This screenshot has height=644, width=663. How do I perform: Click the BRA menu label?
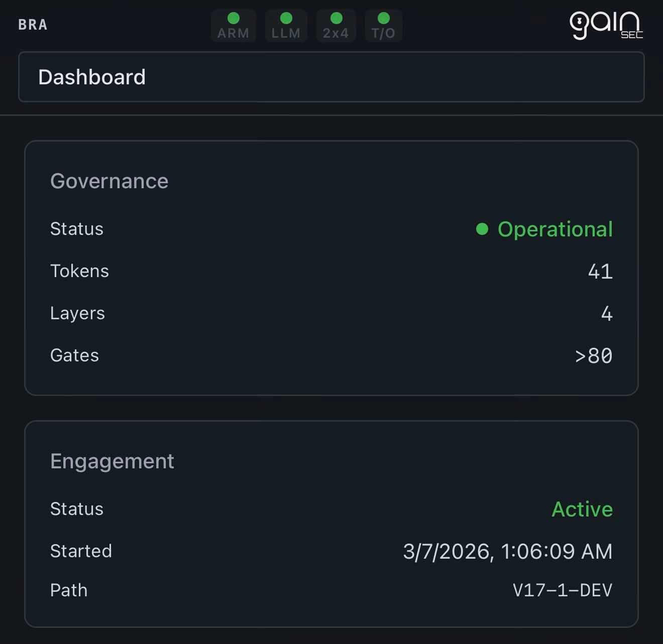point(33,25)
